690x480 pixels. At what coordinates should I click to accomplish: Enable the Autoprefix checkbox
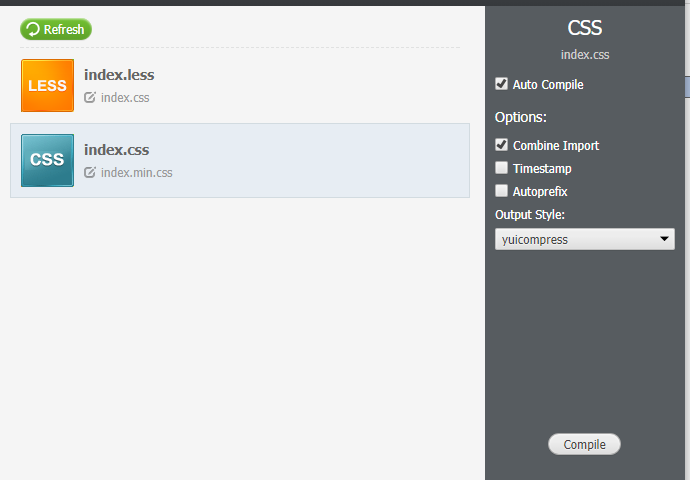[501, 191]
